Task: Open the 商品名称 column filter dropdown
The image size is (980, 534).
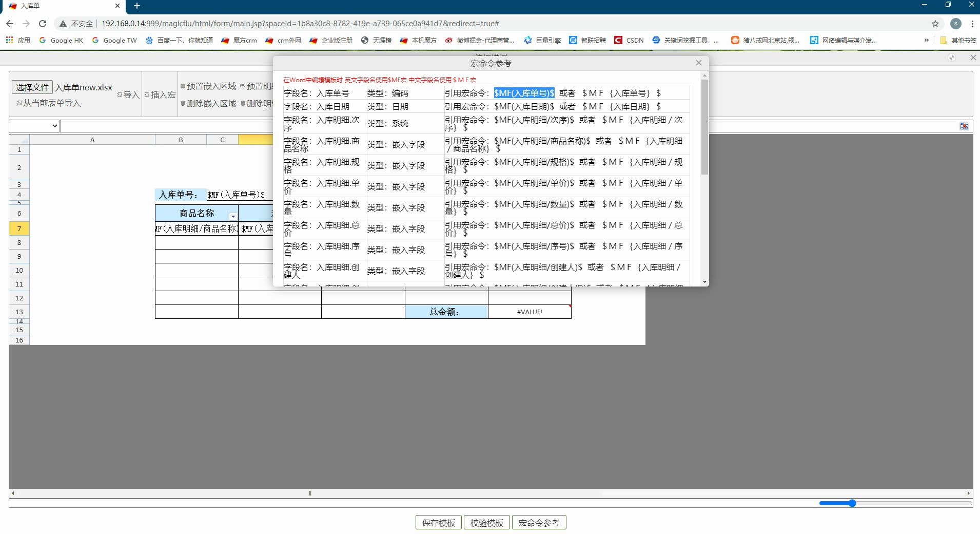Action: (x=233, y=217)
